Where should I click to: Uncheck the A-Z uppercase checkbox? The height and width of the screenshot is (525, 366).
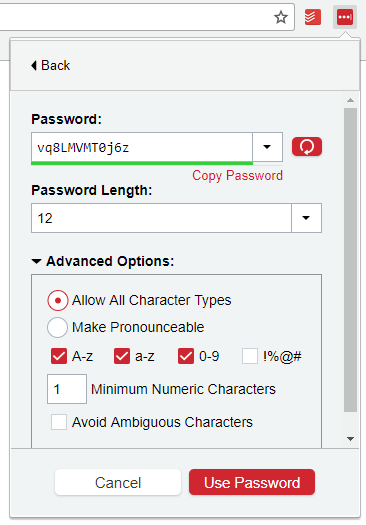click(x=59, y=356)
